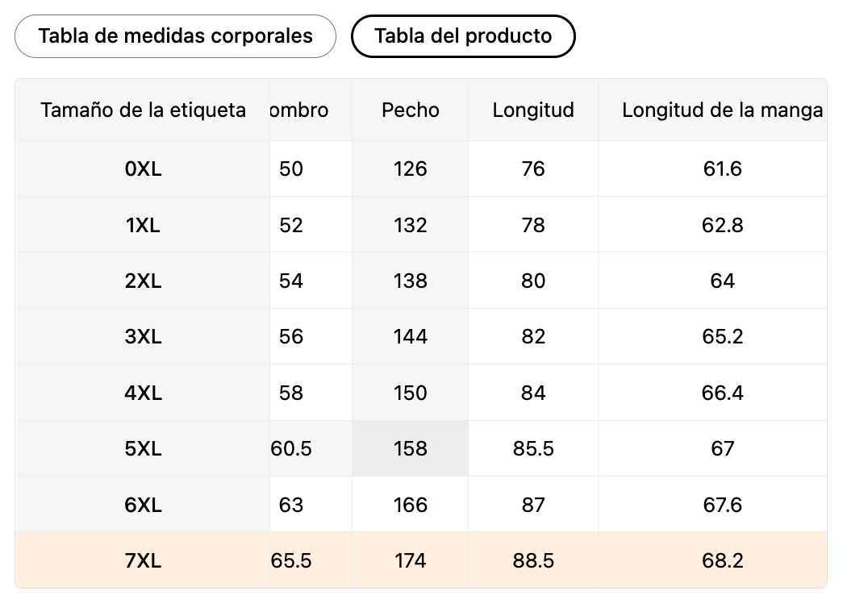Select the 2XL size row label
The height and width of the screenshot is (616, 847).
pos(144,281)
